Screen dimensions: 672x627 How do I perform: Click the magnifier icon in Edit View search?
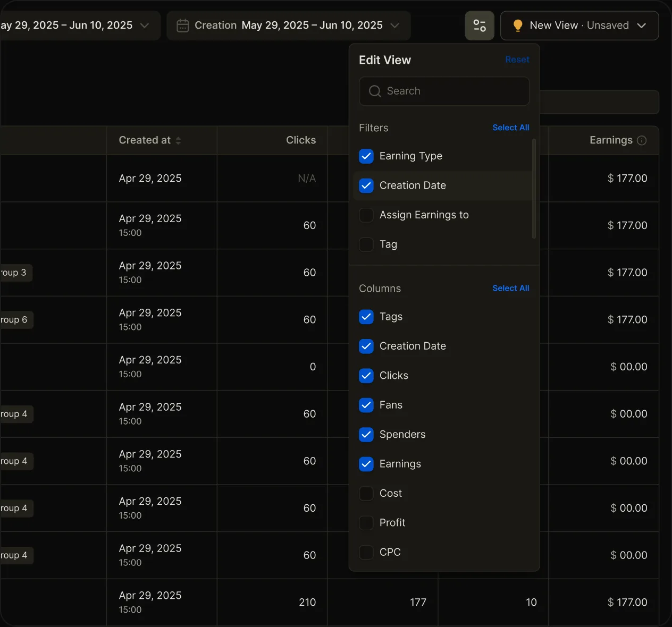pos(375,91)
